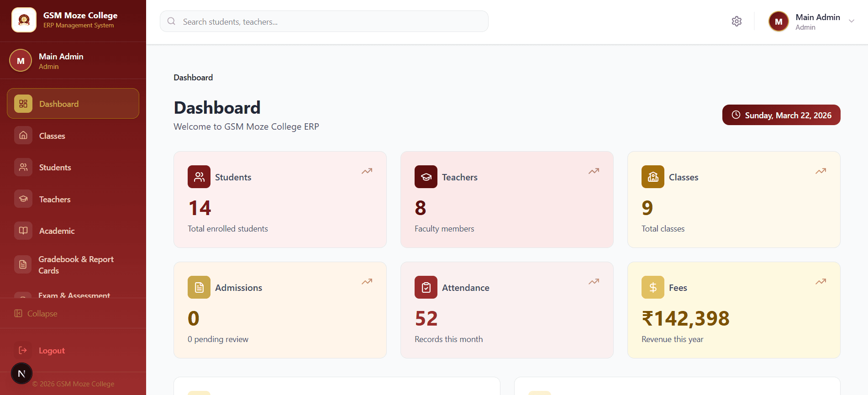
Task: Open Classes from the sidebar icon
Action: 23,135
